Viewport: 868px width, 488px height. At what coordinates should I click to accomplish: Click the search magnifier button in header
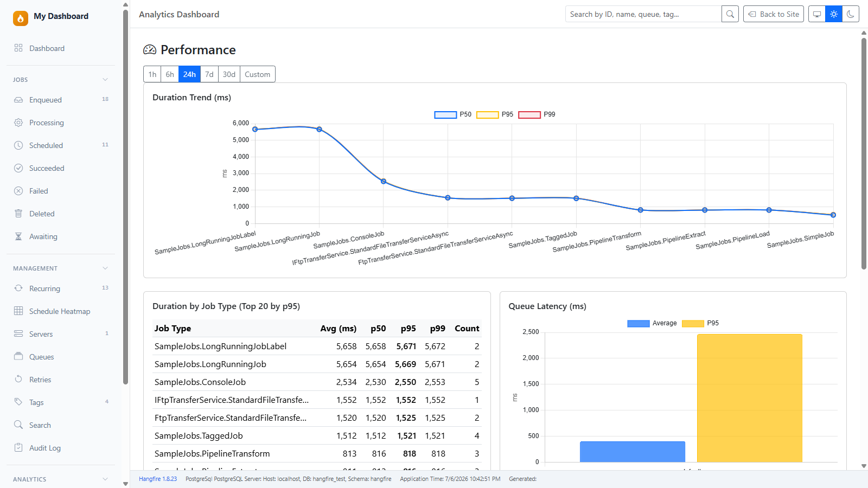click(x=730, y=14)
